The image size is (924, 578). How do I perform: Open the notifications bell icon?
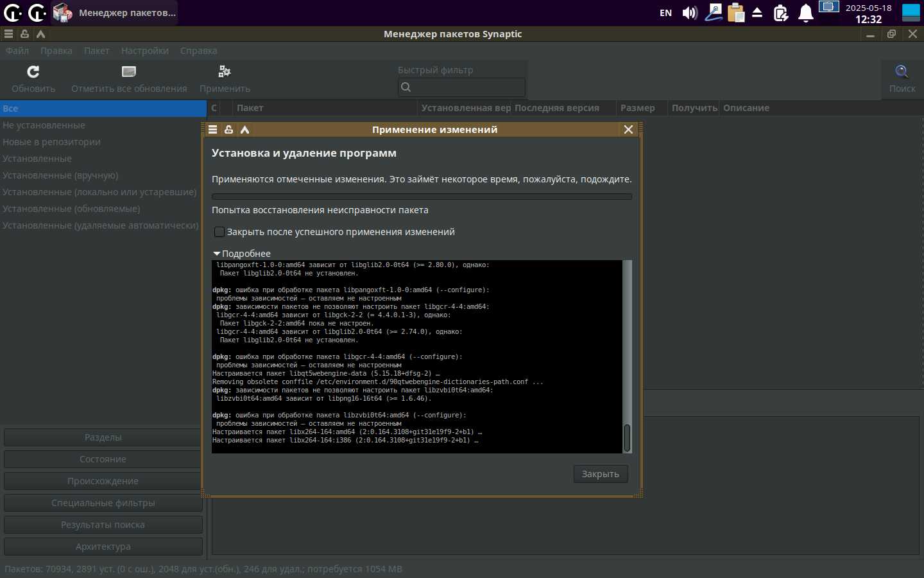[805, 13]
